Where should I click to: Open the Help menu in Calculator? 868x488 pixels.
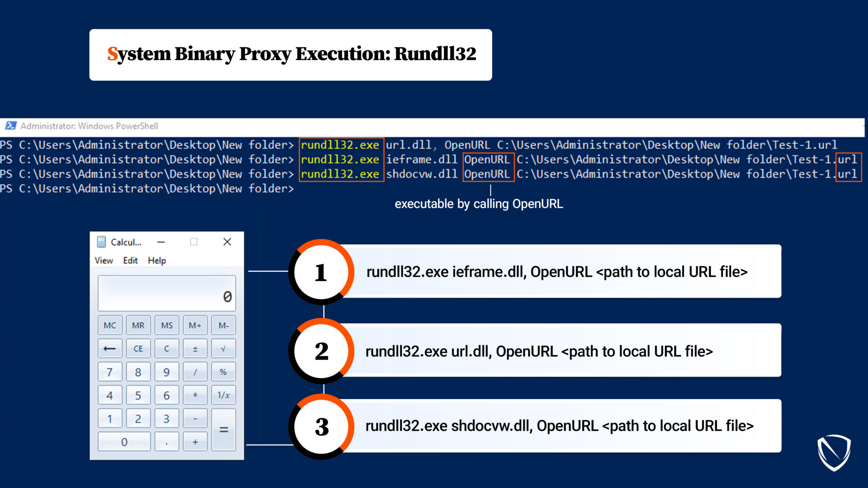tap(157, 261)
